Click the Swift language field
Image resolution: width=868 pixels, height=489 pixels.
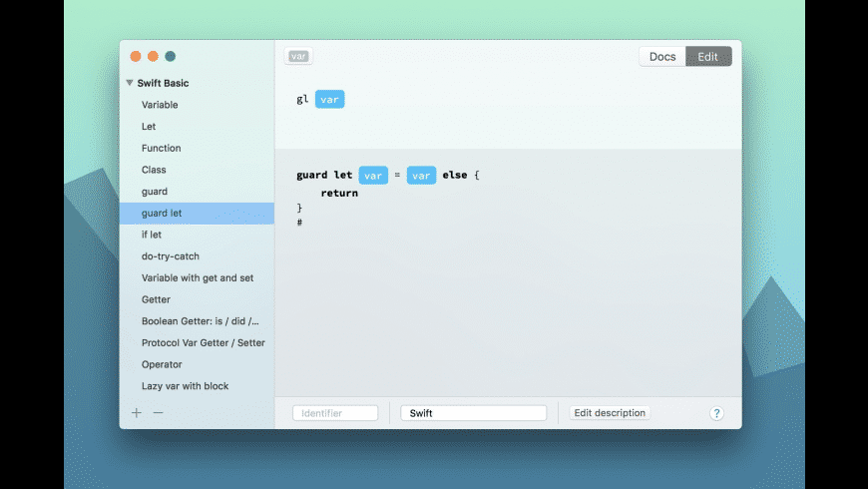(473, 413)
